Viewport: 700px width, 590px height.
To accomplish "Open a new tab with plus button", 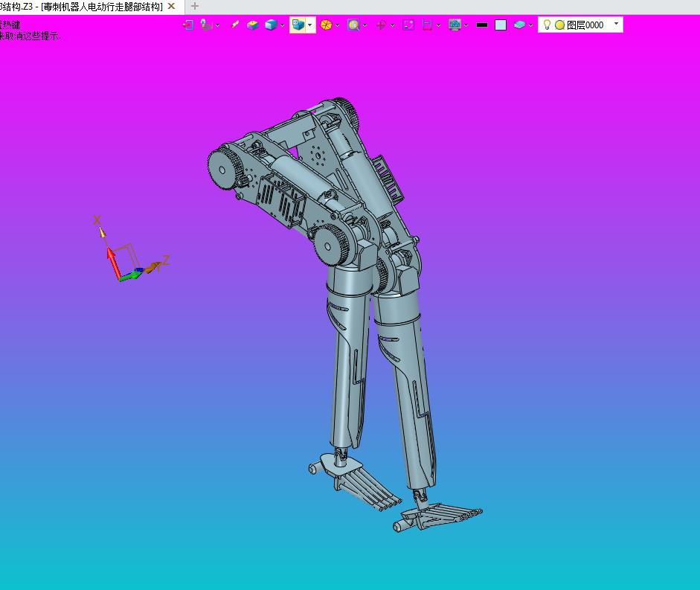I will pyautogui.click(x=195, y=6).
